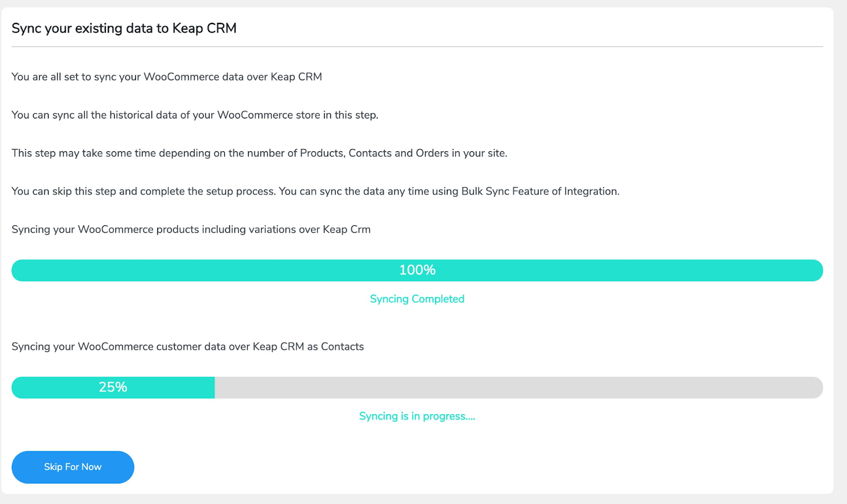Click the 'You are all set to sync' sentence
Image resolution: width=847 pixels, height=504 pixels.
point(167,77)
